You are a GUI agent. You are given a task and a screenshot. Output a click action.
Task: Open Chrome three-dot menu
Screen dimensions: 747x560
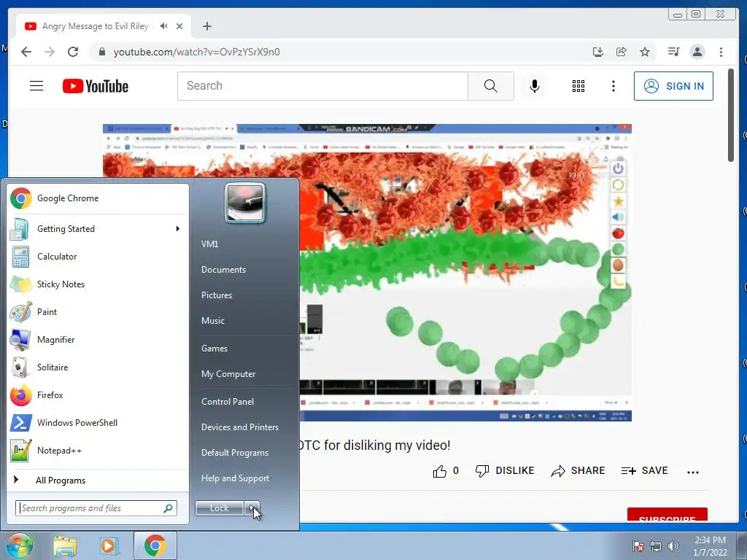(721, 52)
